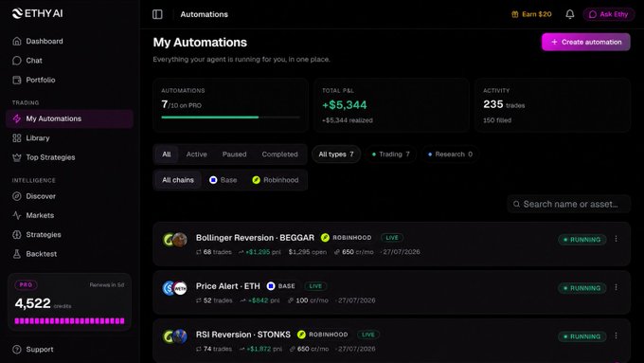Open Strategies under Intelligence
The image size is (644, 363).
click(37, 235)
